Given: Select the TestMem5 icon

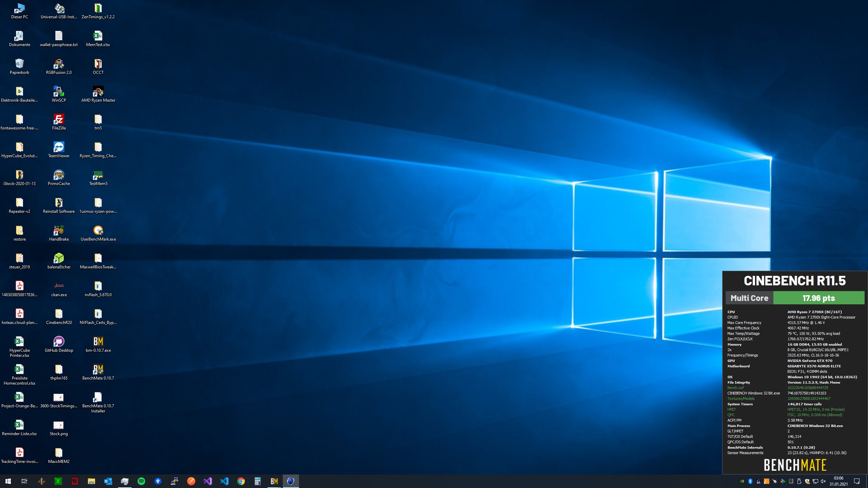Looking at the screenshot, I should pos(98,178).
